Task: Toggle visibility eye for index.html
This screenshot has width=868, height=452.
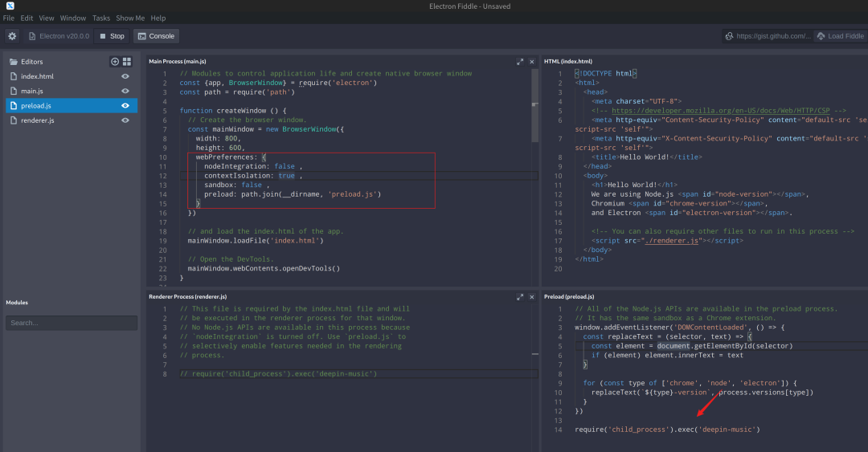Action: tap(125, 76)
